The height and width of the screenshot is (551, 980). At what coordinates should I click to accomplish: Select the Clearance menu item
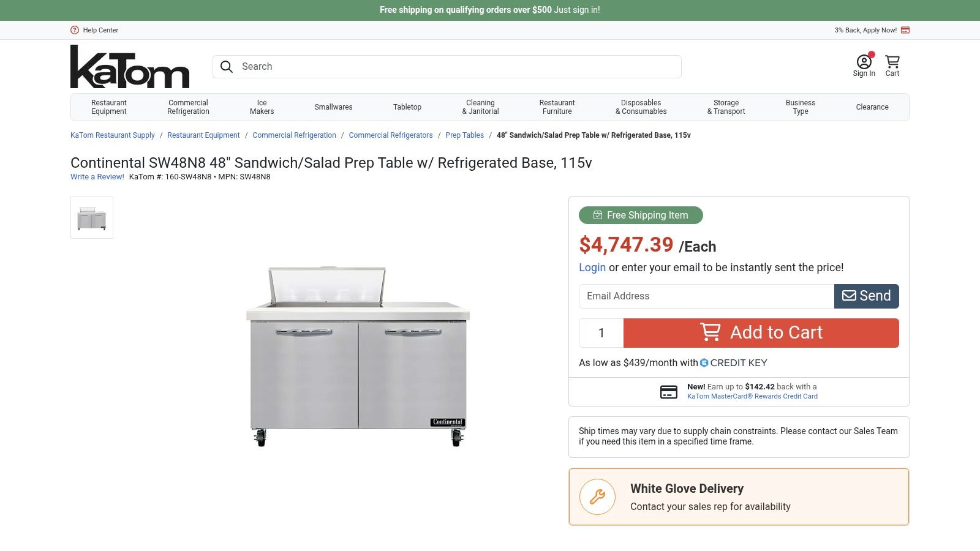[872, 107]
